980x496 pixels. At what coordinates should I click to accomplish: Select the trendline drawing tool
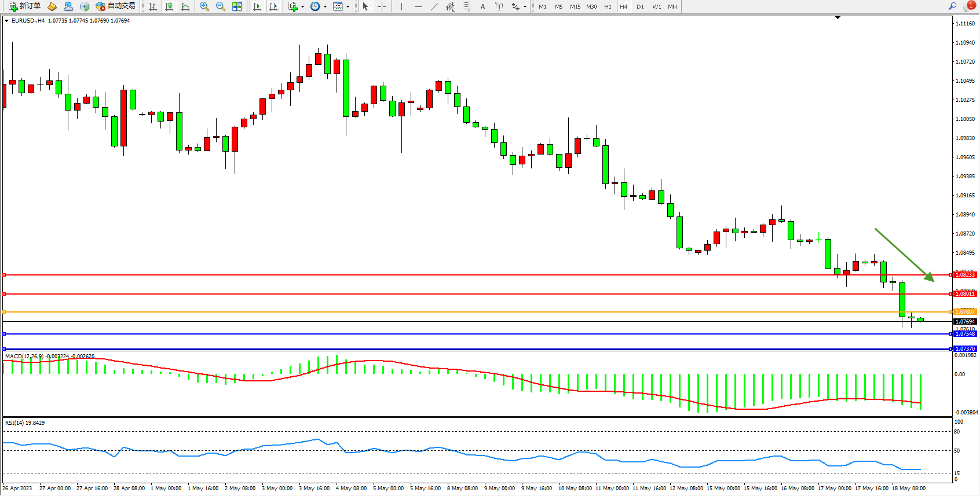(434, 6)
